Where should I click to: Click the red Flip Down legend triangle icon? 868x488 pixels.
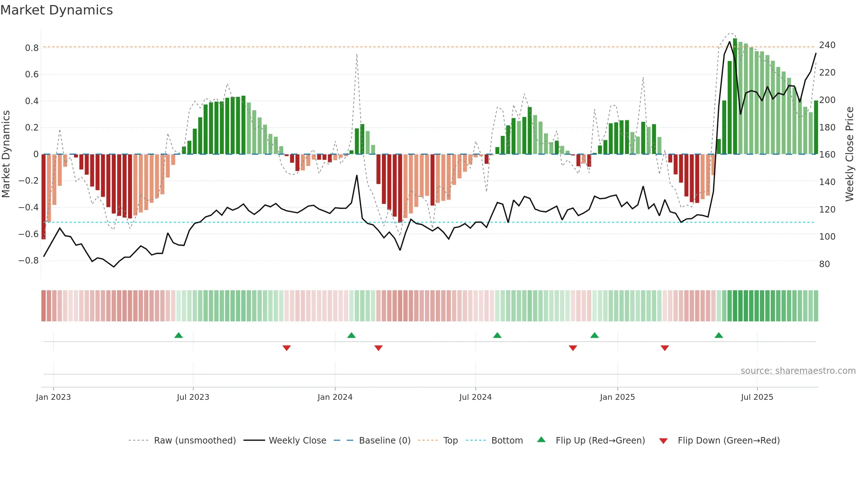663,441
